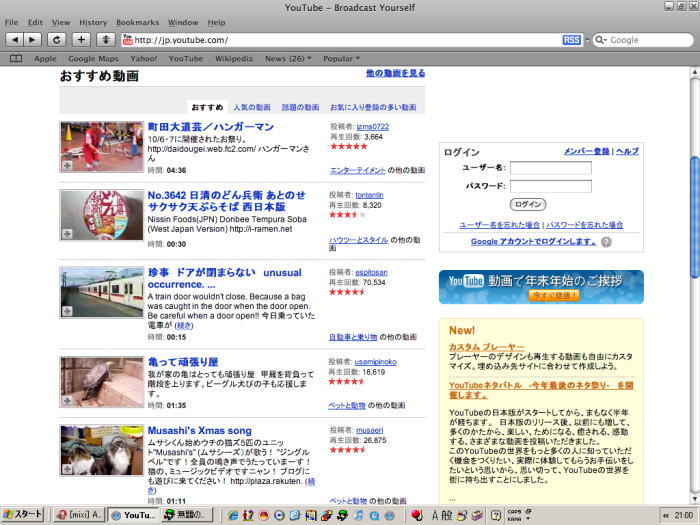The width and height of the screenshot is (700, 525).
Task: Switch to the 人気の動画 tab
Action: coord(252,107)
